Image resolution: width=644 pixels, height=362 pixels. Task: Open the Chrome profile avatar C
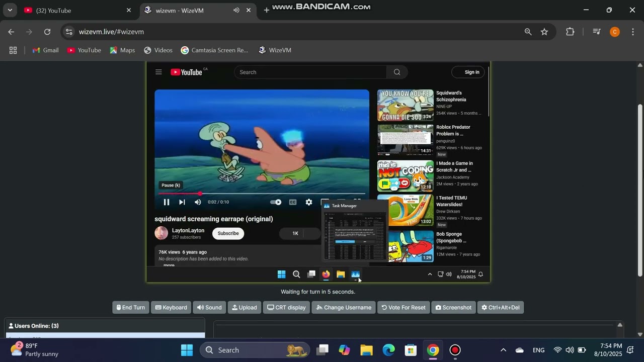pos(614,32)
